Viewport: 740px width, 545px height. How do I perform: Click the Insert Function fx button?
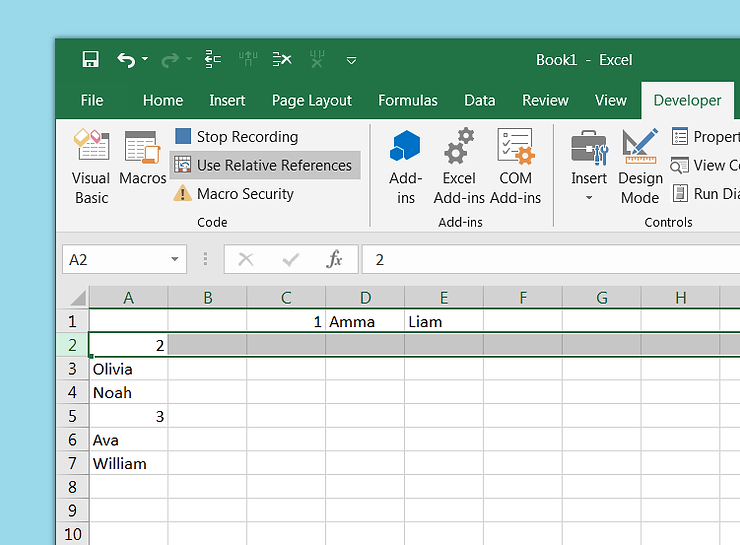[335, 260]
